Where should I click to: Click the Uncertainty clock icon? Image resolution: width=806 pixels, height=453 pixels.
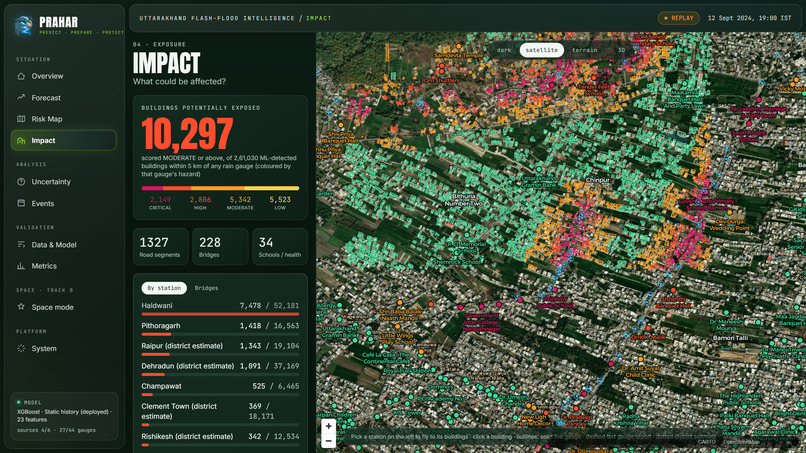[21, 182]
